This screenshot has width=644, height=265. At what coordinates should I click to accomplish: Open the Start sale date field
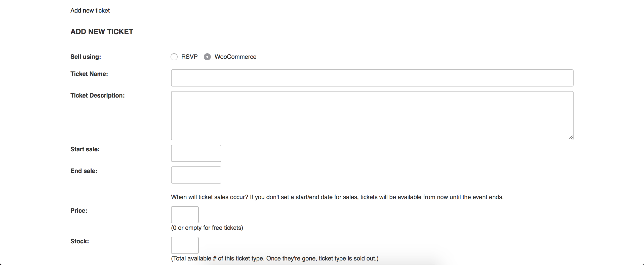tap(196, 153)
